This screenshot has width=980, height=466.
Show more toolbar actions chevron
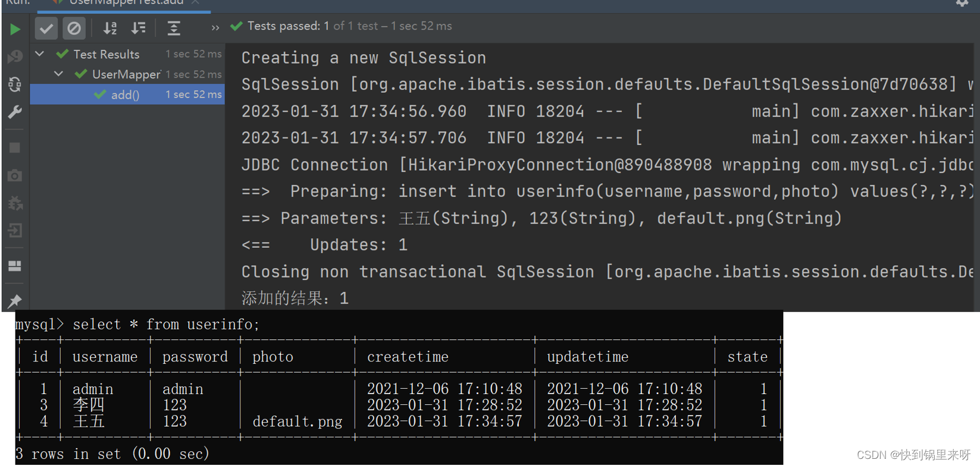point(215,28)
